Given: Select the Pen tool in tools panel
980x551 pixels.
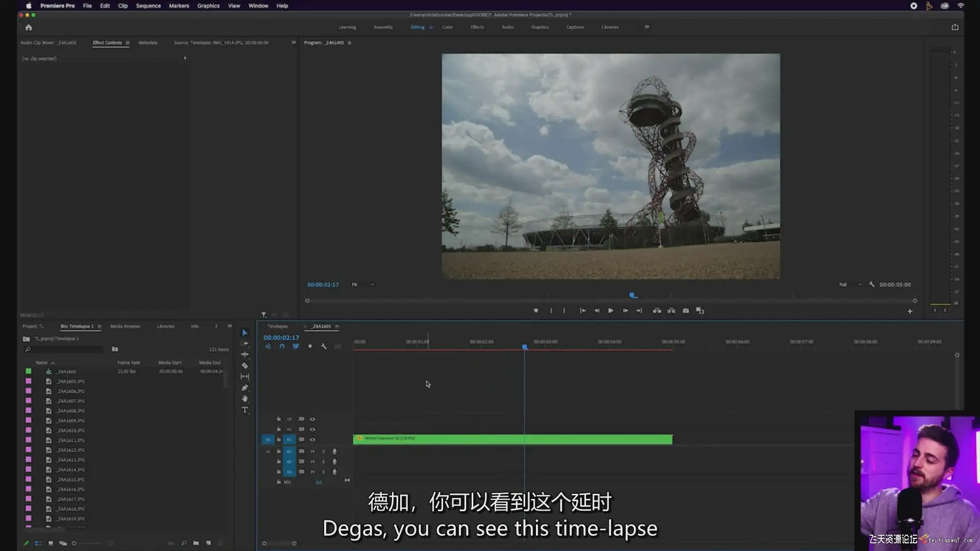Looking at the screenshot, I should tap(245, 388).
